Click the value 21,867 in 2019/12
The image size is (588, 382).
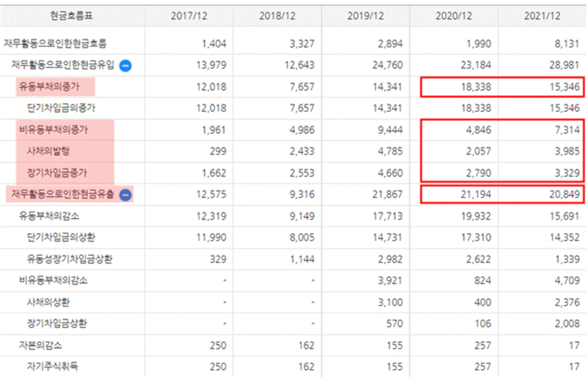click(388, 195)
